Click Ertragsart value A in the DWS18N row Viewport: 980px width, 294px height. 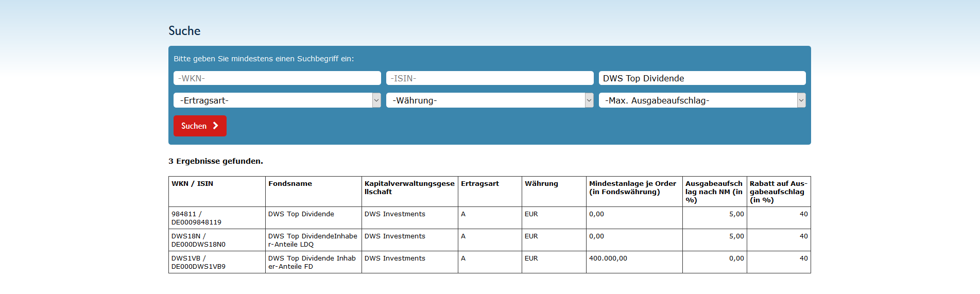463,236
